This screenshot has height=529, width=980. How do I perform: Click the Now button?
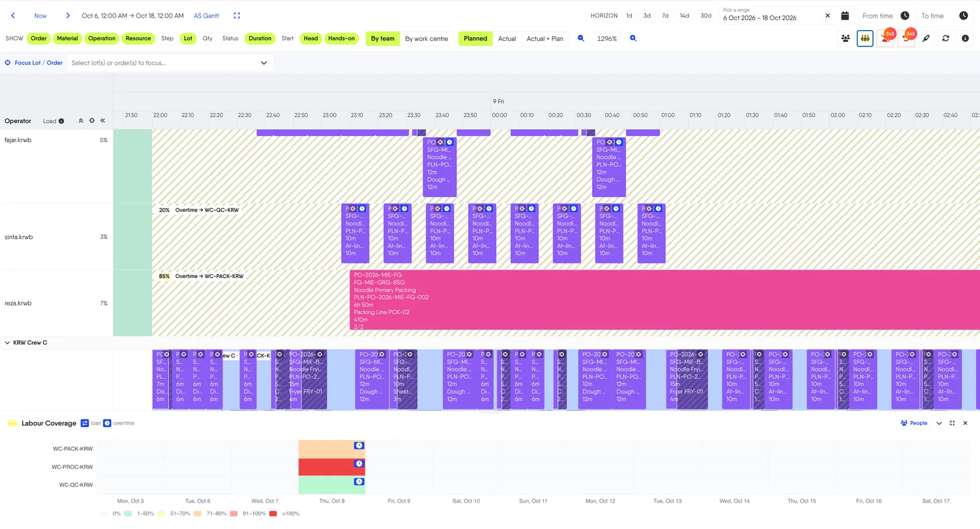[40, 16]
